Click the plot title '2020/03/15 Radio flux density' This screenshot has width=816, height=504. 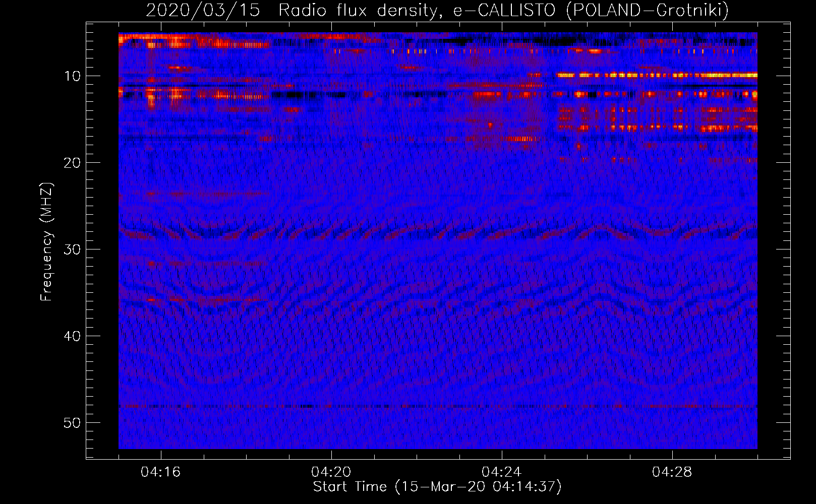(437, 10)
